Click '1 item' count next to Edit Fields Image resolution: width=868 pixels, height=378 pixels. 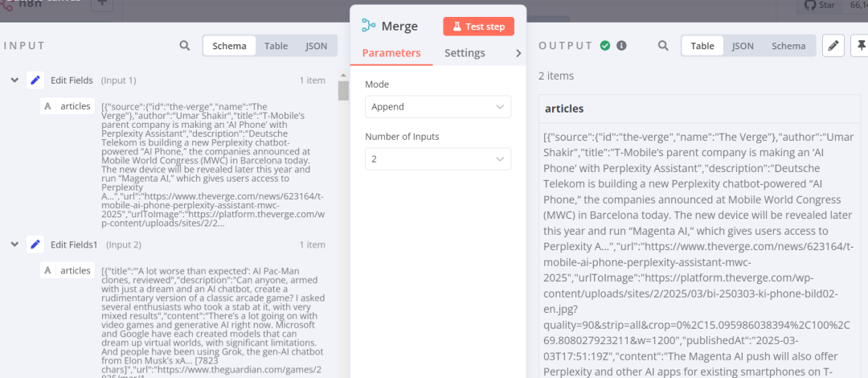coord(312,80)
